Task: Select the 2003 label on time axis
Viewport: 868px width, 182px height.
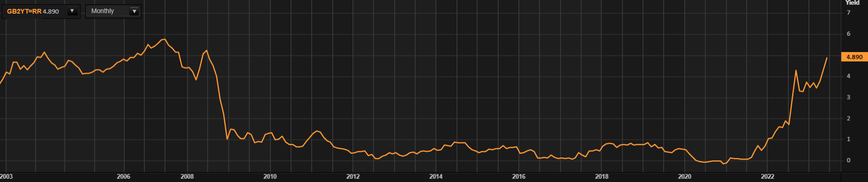Action: (7, 177)
